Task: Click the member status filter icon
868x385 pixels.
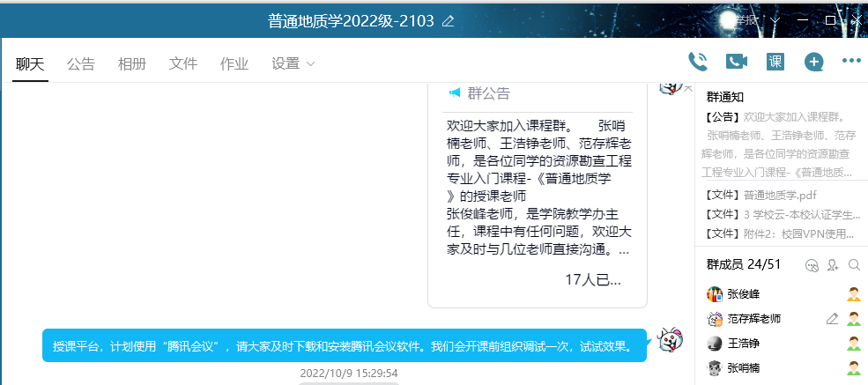Action: point(812,264)
